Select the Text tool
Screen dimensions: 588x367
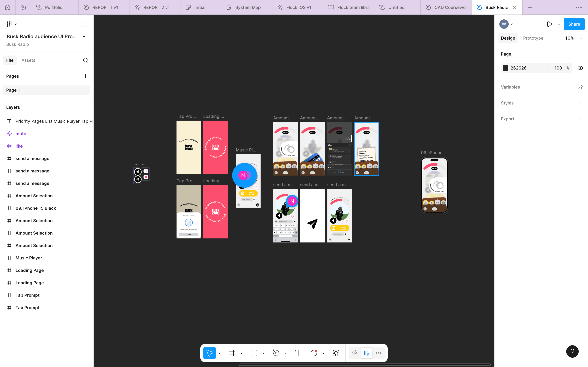click(x=298, y=353)
